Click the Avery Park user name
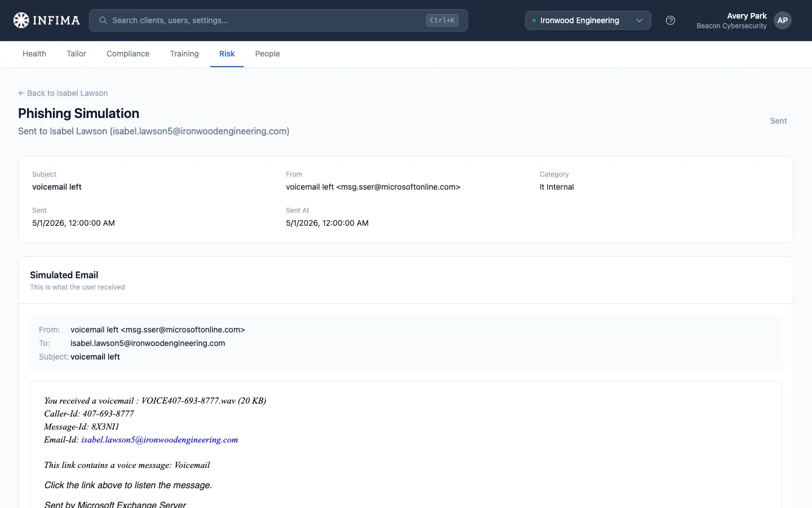Image resolution: width=812 pixels, height=508 pixels. point(747,16)
